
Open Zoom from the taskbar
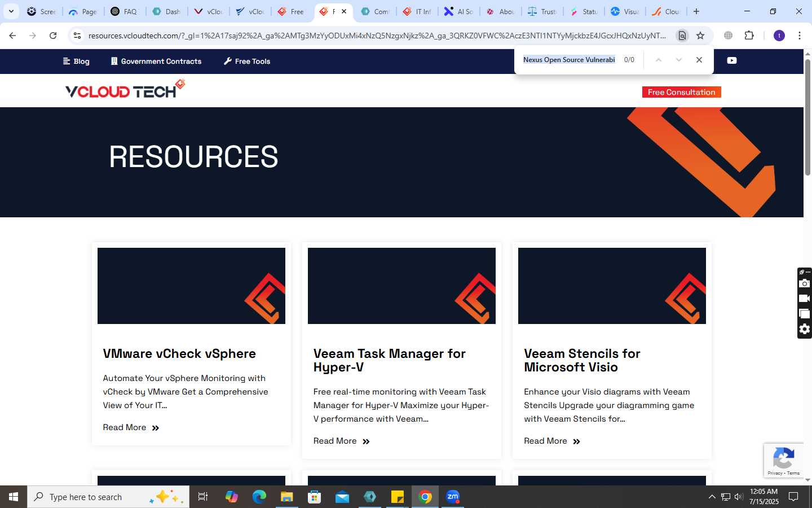click(453, 497)
